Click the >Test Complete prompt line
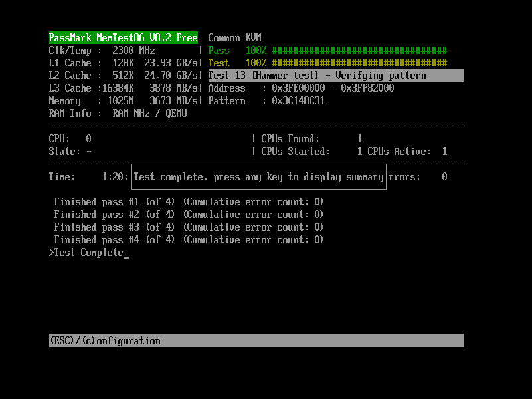 [x=89, y=253]
